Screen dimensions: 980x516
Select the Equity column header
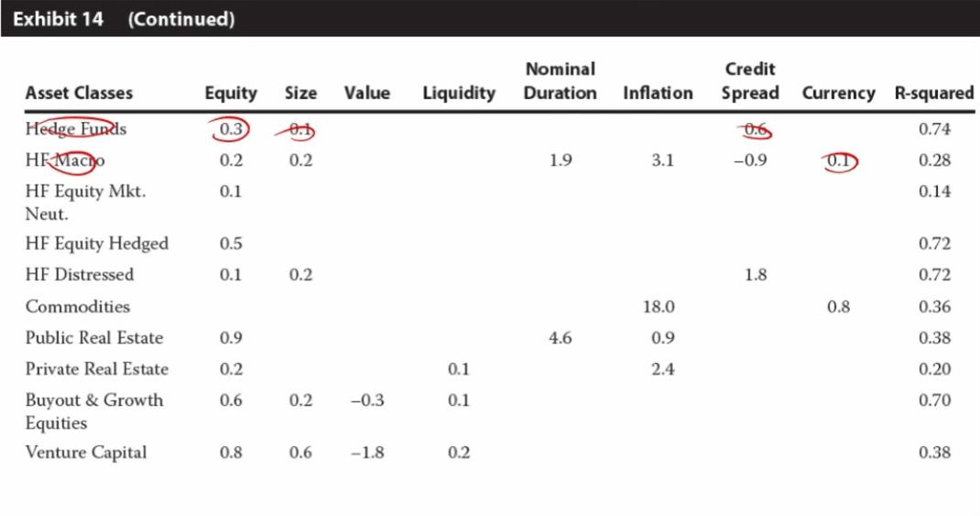click(x=231, y=93)
